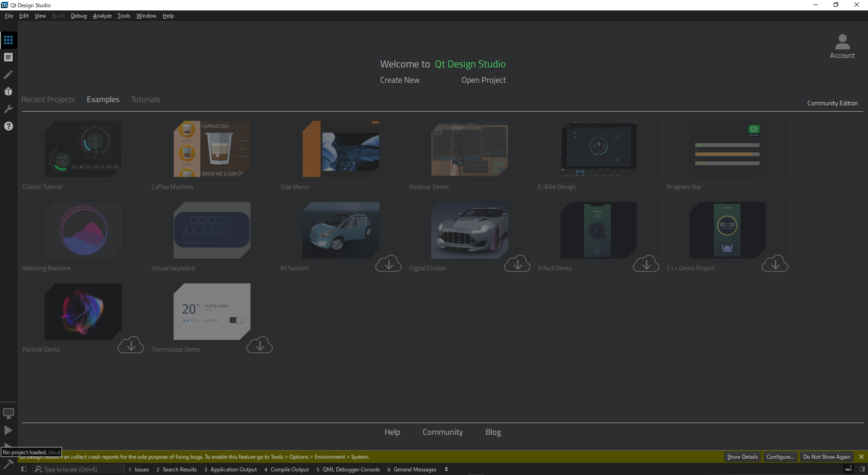This screenshot has height=475, width=868.
Task: Toggle the left sidebar visibility
Action: pos(24,469)
